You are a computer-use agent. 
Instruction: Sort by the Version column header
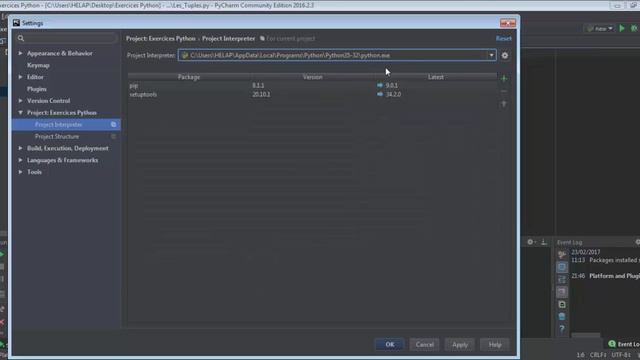(313, 77)
